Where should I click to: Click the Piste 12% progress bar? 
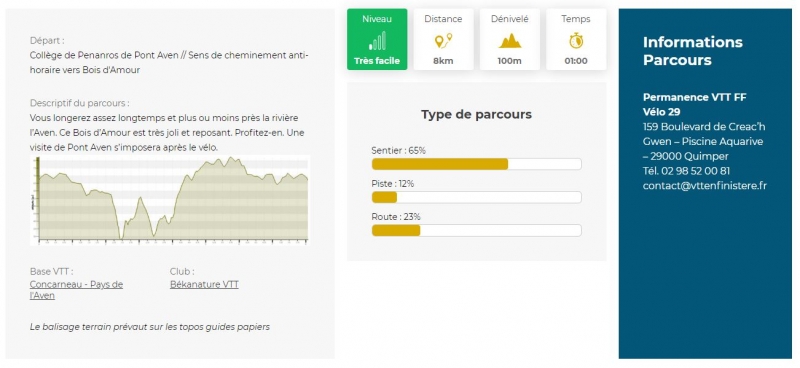pos(477,197)
